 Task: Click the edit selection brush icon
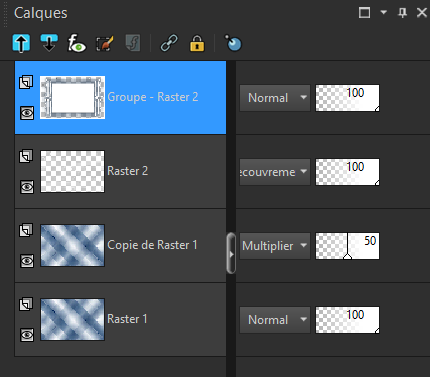point(105,43)
